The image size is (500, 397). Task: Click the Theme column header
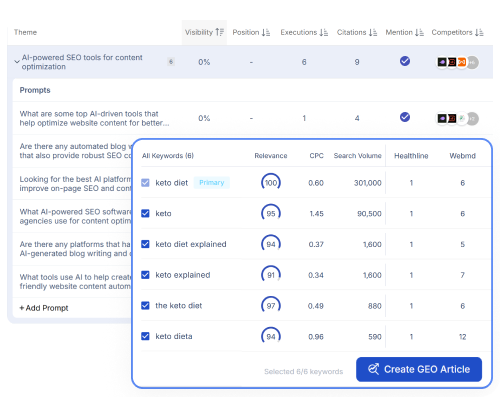[x=25, y=32]
